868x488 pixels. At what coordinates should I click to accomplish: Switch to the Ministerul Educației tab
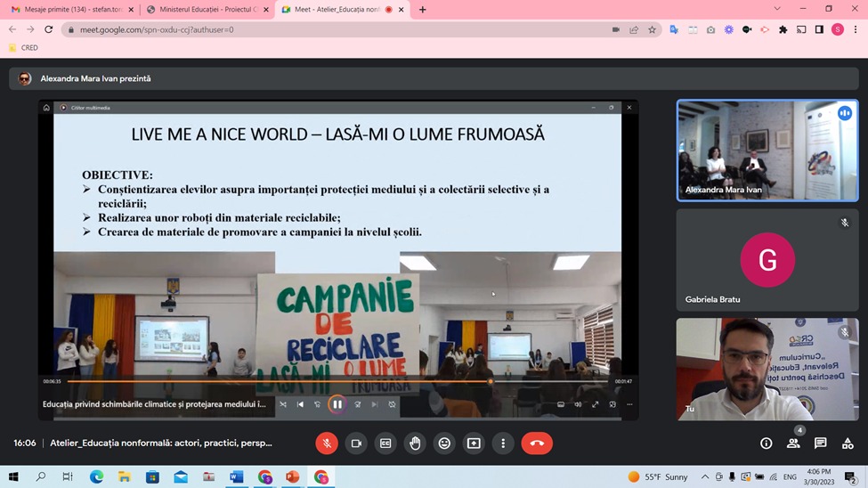[207, 10]
